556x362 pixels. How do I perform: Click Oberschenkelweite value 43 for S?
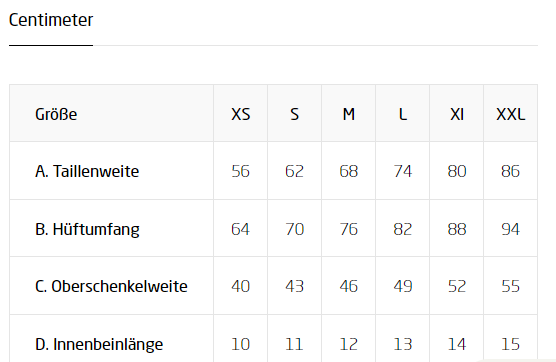[294, 286]
